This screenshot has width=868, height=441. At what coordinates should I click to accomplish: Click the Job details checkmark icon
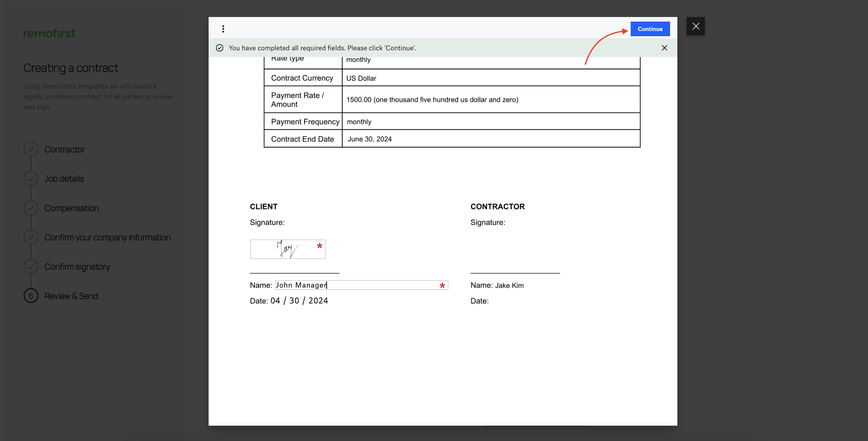(x=31, y=178)
